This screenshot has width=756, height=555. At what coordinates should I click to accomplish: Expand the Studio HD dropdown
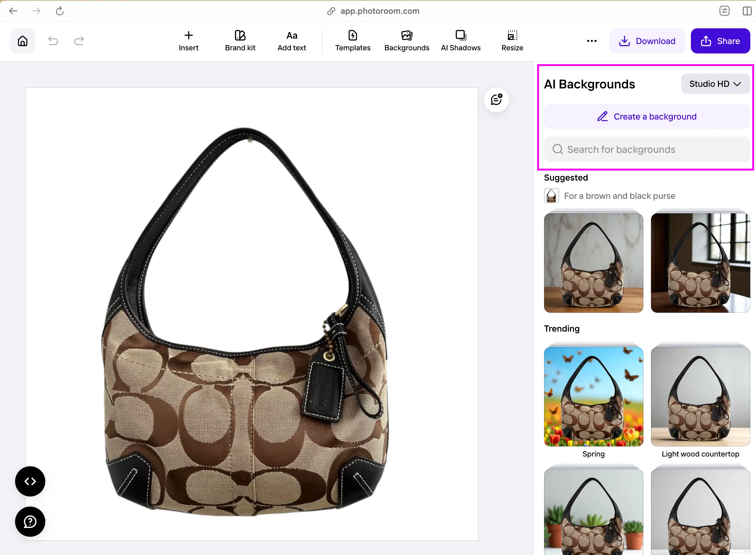(x=715, y=84)
